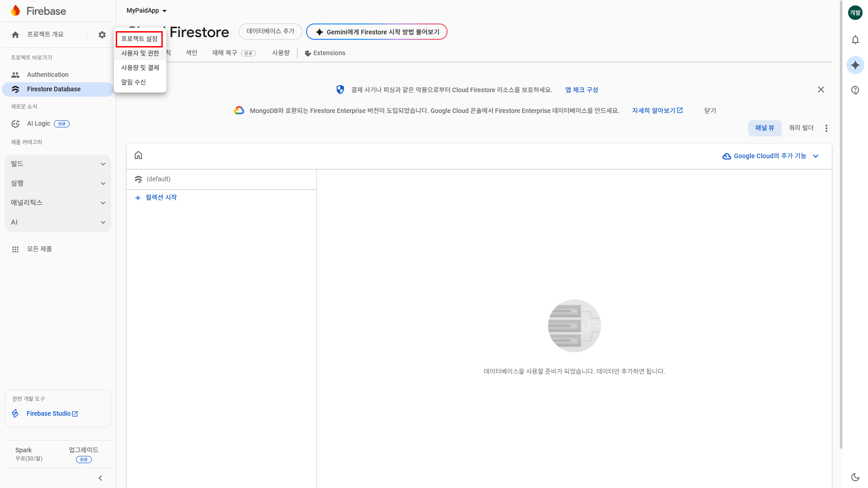The height and width of the screenshot is (488, 868).
Task: Open the MyPaidApp project dropdown
Action: tap(146, 10)
